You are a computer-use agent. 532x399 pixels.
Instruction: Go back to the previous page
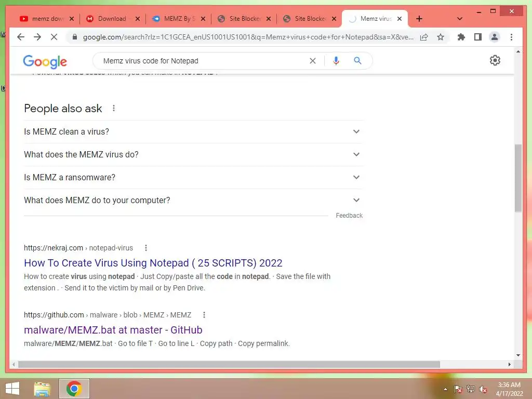21,37
